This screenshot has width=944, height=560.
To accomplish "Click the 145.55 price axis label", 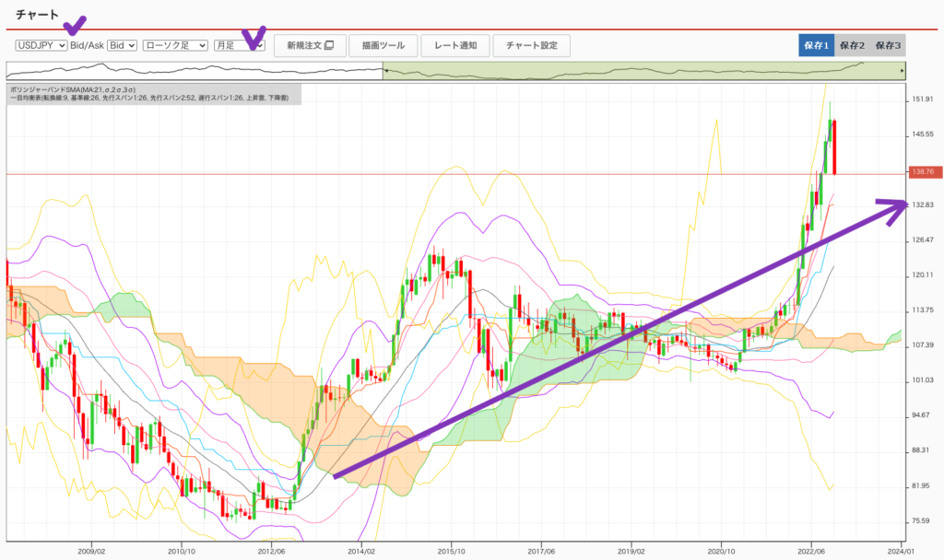I will coord(922,134).
